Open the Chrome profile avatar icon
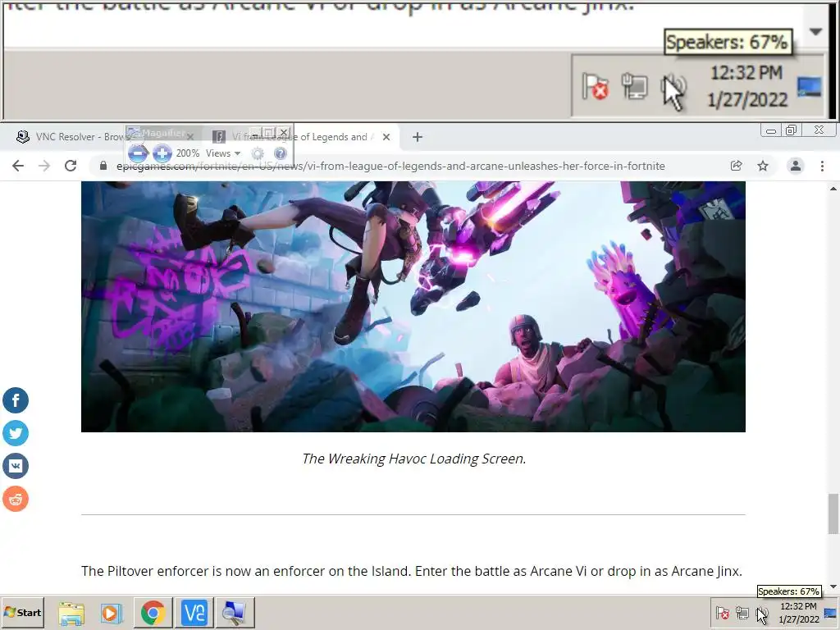The image size is (840, 630). click(x=796, y=166)
